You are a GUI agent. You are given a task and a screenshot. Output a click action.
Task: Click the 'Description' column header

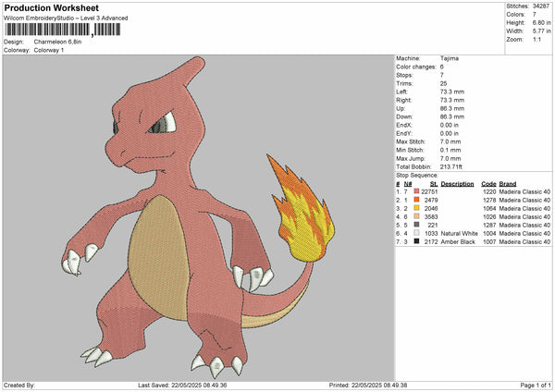coord(457,184)
